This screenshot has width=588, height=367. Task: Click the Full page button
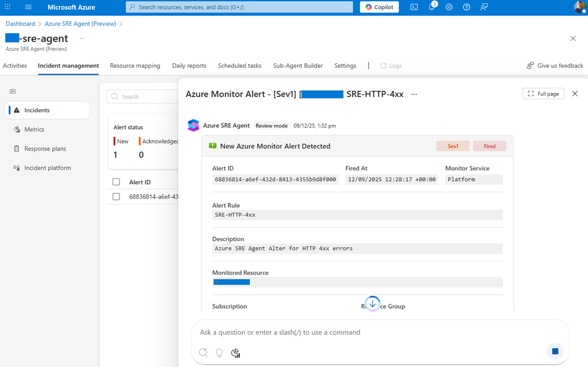(543, 94)
